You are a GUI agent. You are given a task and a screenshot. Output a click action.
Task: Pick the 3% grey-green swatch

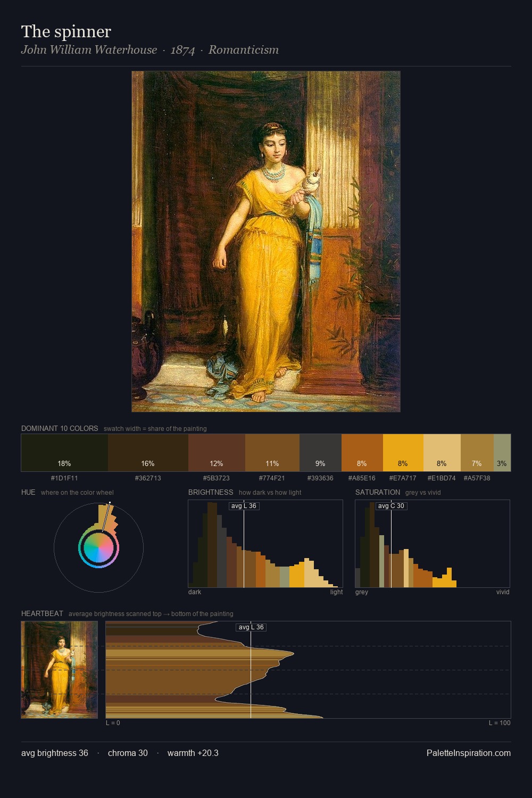(x=502, y=453)
